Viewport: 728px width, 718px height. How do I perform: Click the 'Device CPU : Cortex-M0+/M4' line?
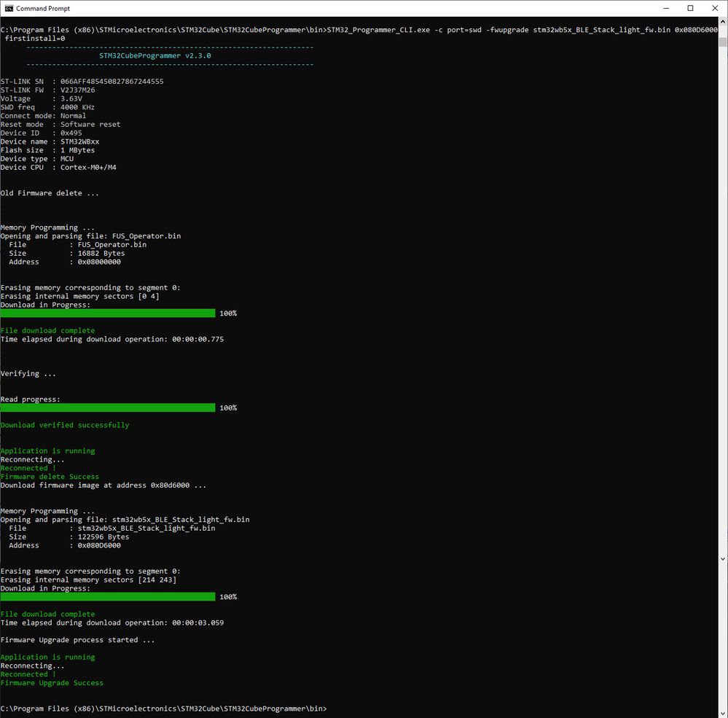click(58, 167)
